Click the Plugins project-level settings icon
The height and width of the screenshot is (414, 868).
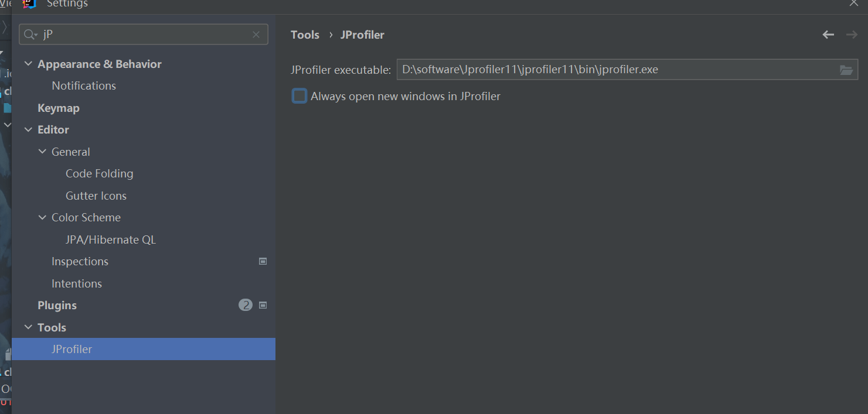pyautogui.click(x=263, y=305)
